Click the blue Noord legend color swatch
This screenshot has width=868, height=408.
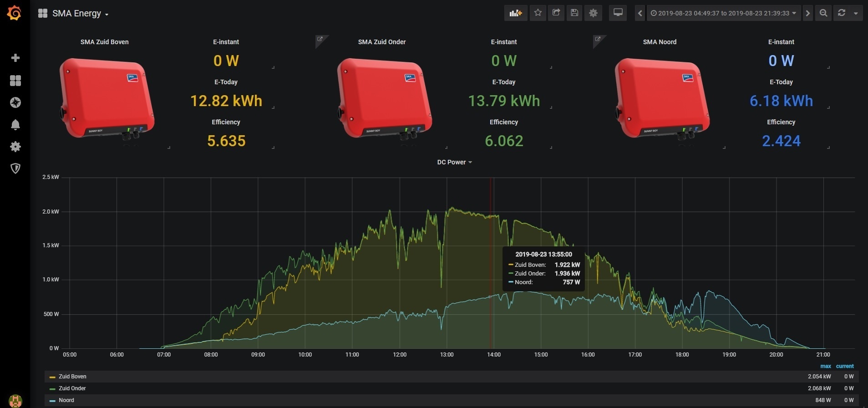click(52, 401)
